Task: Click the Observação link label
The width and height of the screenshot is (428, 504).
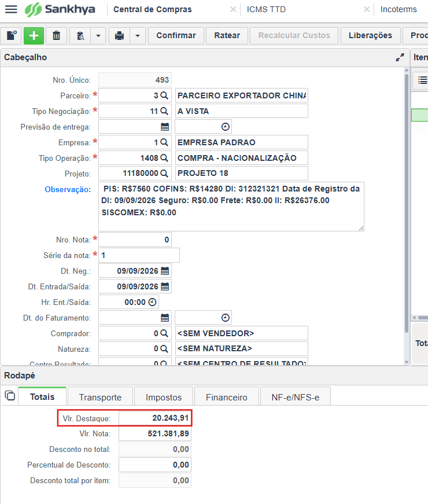Action: tap(68, 189)
